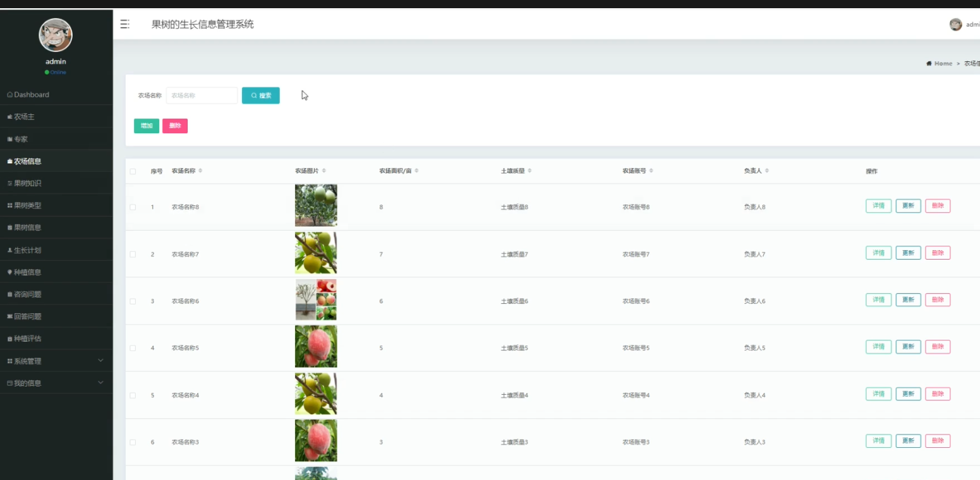Open the 咨询问题 sidebar menu

point(56,294)
